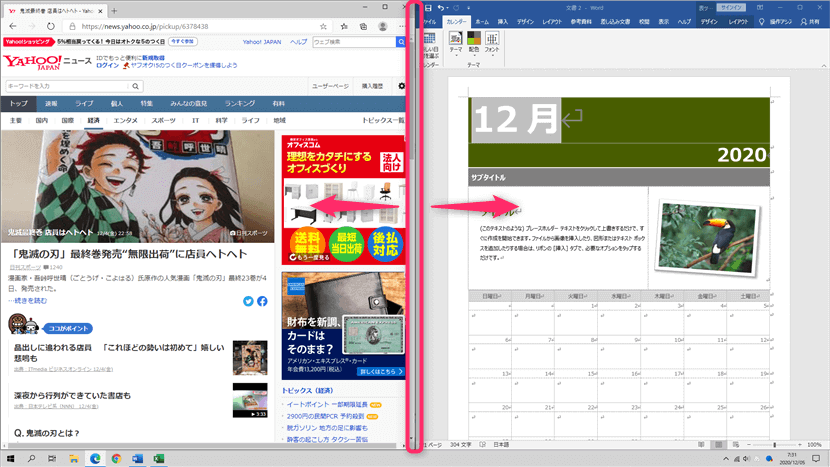Open 参考資料 tab in Word
The height and width of the screenshot is (467, 830).
(x=581, y=22)
